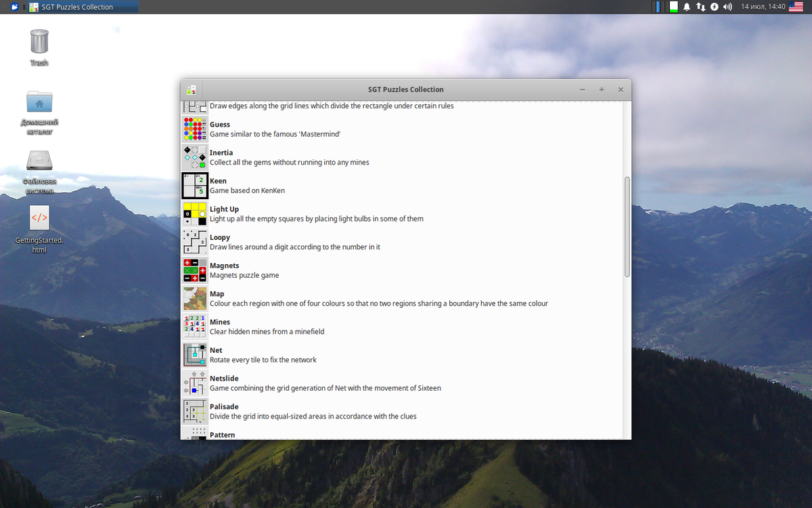Click the 'Mines' title text
The width and height of the screenshot is (812, 508).
pos(220,322)
